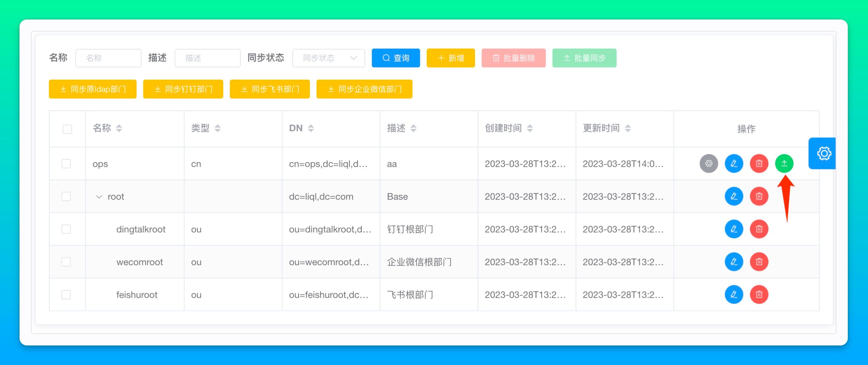Toggle the select-all checkbox in table header
Image resolution: width=868 pixels, height=365 pixels.
coord(68,129)
